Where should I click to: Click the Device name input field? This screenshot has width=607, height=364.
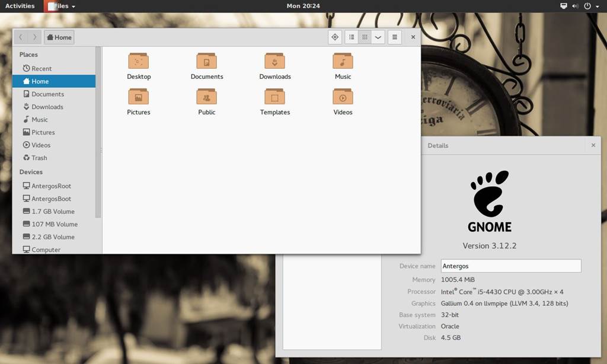click(x=510, y=266)
